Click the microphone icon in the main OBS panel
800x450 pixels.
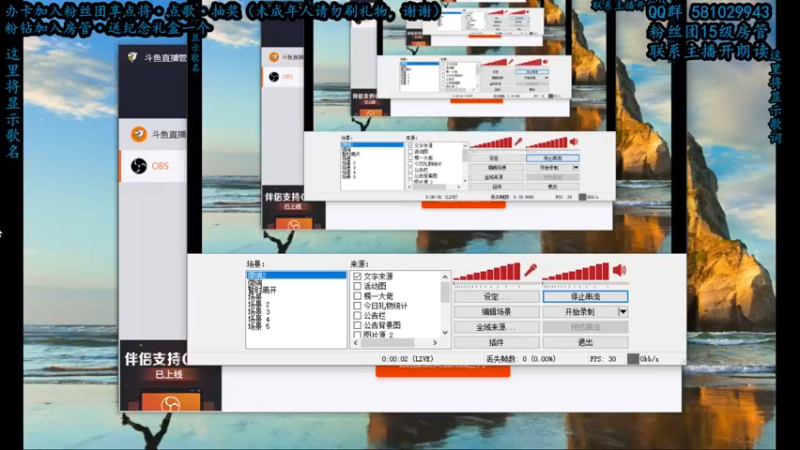(530, 270)
